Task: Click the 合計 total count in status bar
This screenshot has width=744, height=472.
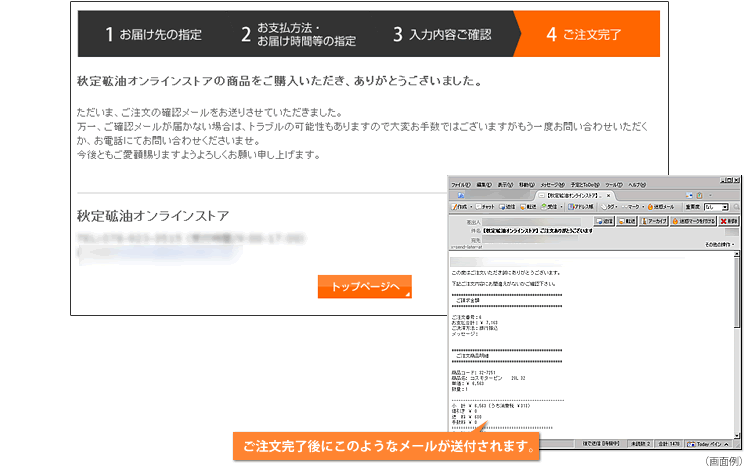Action: (x=669, y=444)
